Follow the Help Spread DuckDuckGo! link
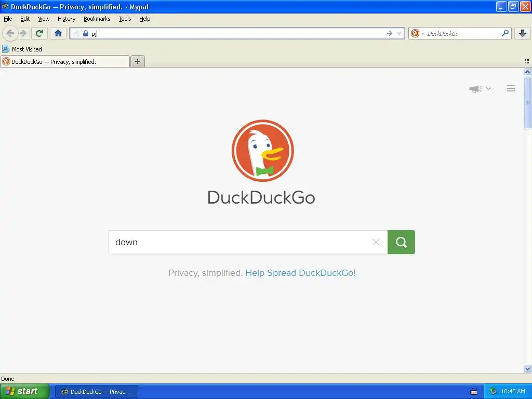This screenshot has height=399, width=532. tap(300, 273)
